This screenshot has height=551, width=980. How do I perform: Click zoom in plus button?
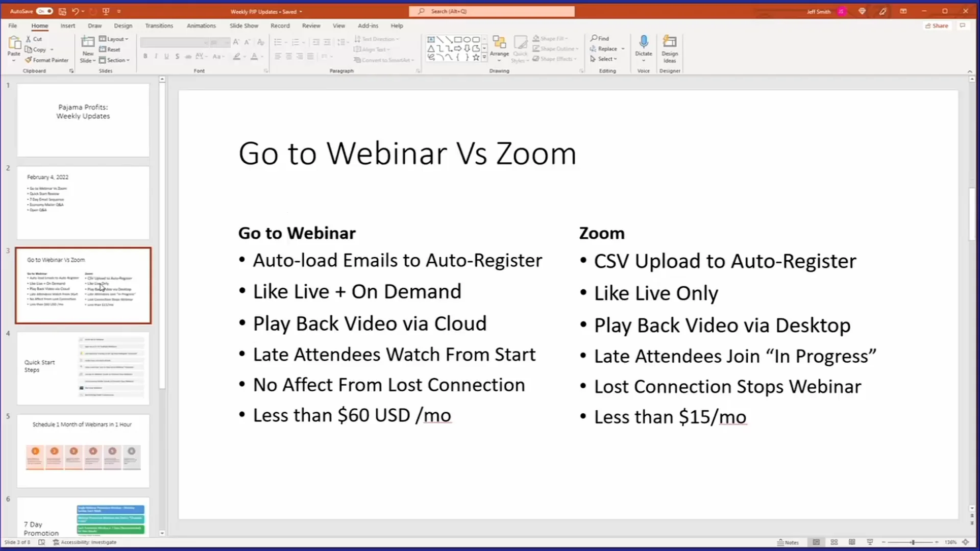(937, 542)
